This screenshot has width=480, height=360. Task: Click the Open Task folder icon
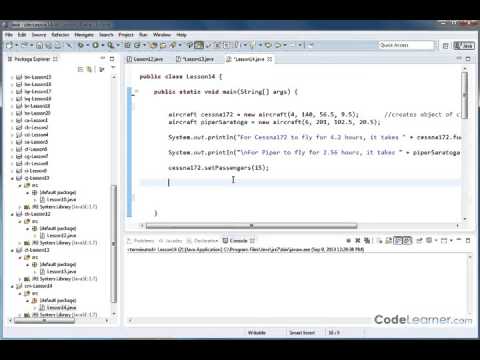[x=163, y=45]
